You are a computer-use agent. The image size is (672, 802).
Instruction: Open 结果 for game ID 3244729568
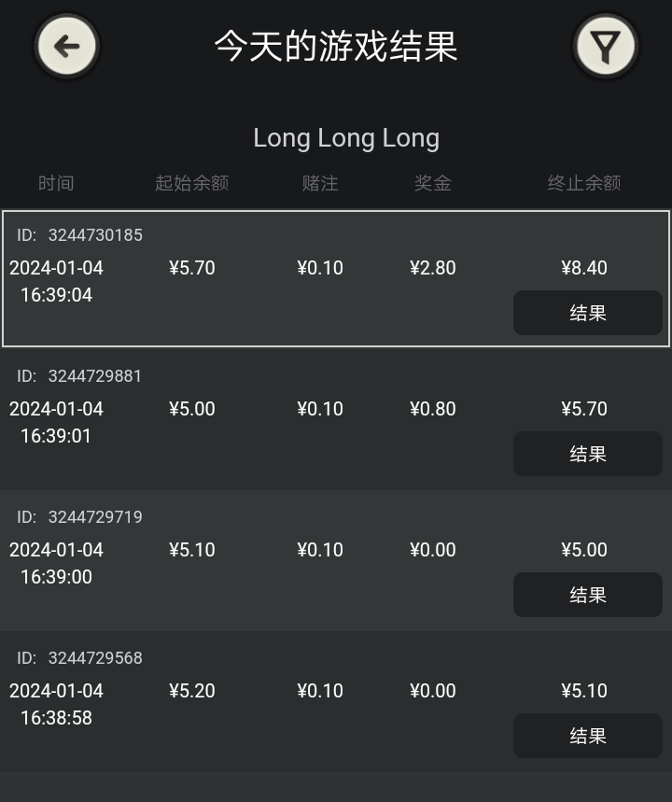pyautogui.click(x=588, y=736)
